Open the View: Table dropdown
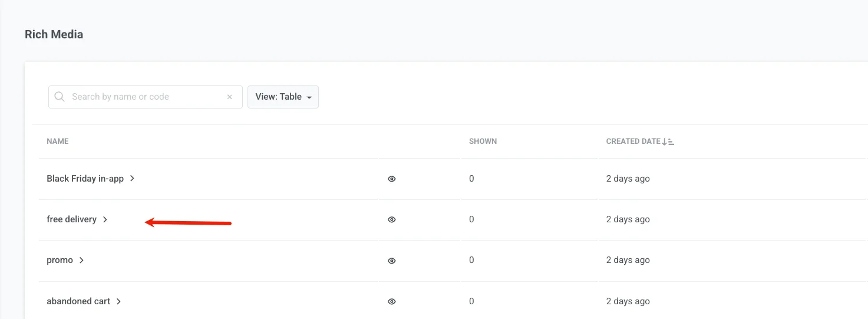 283,97
